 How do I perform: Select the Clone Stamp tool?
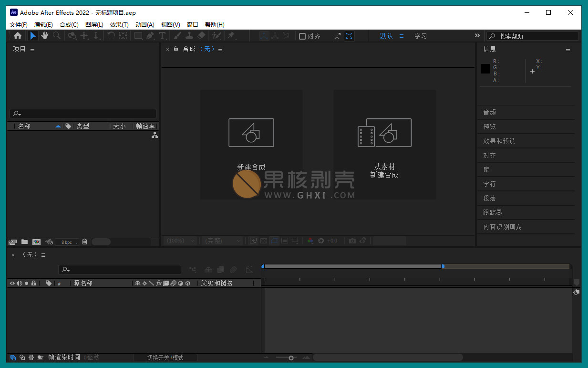coord(189,36)
